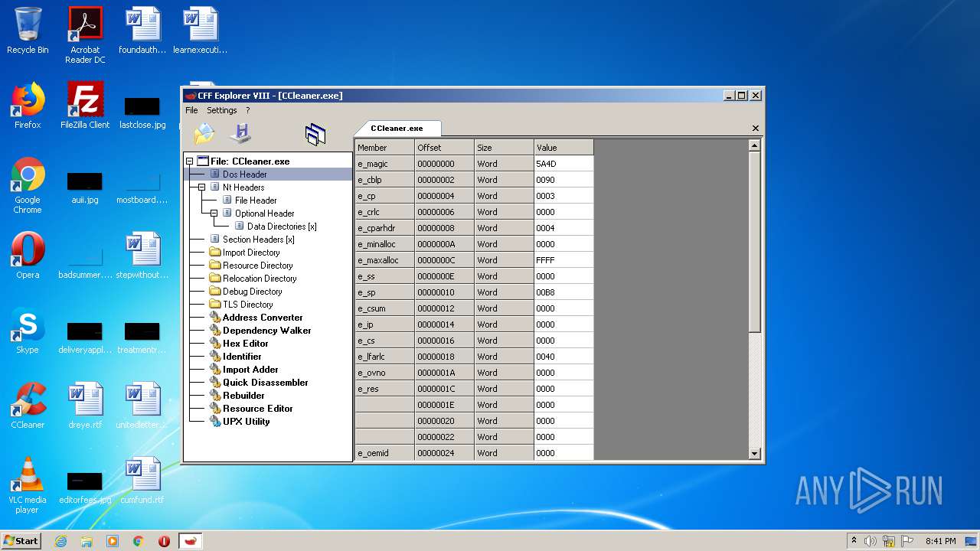Select the e_sp value 00B8
Image resolution: width=980 pixels, height=551 pixels.
point(563,292)
